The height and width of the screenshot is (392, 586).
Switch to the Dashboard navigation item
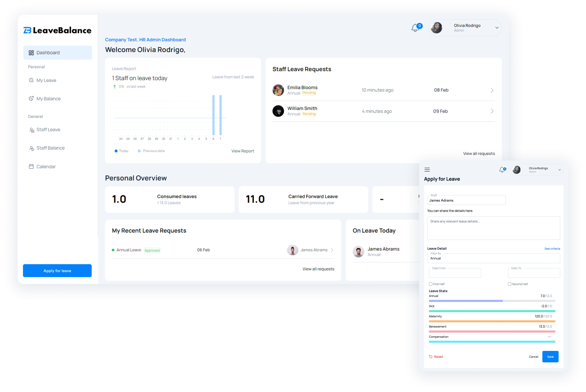tap(48, 52)
